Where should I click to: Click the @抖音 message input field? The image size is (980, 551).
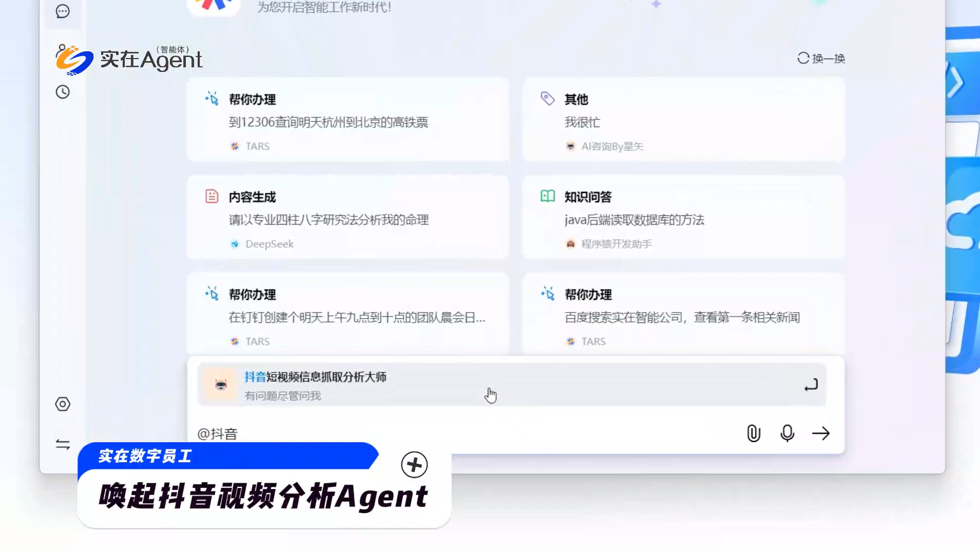coord(466,434)
